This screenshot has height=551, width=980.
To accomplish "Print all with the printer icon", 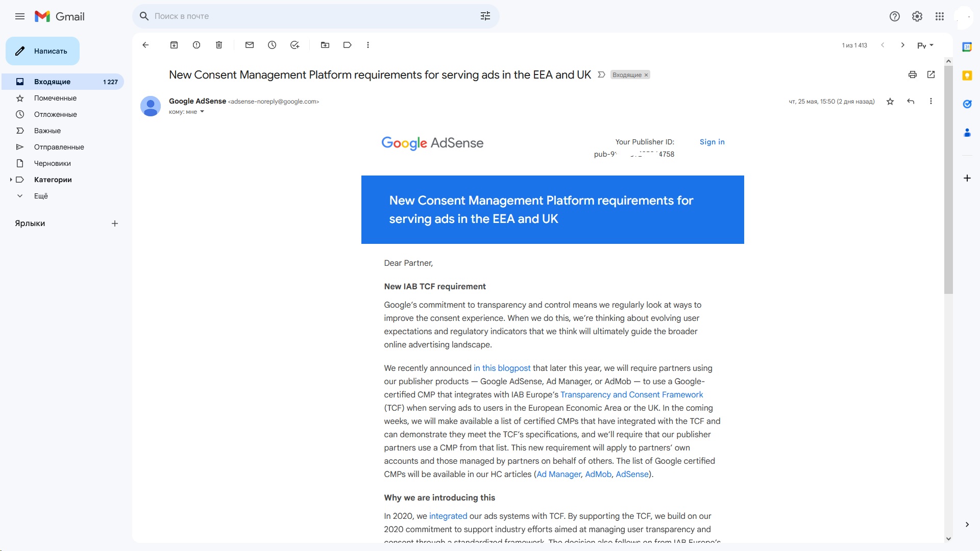I will coord(913,74).
